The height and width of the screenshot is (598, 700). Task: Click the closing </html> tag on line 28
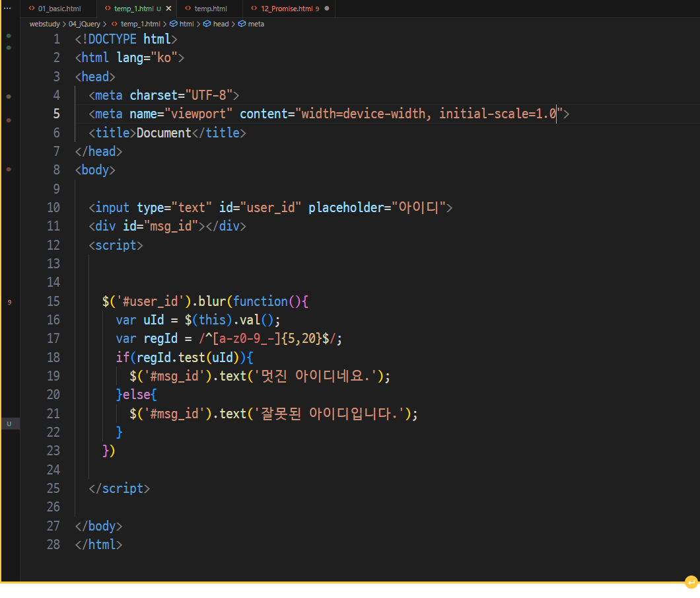(98, 544)
